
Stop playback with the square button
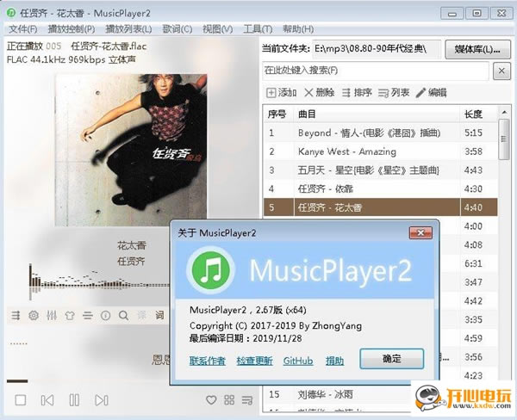click(x=21, y=400)
